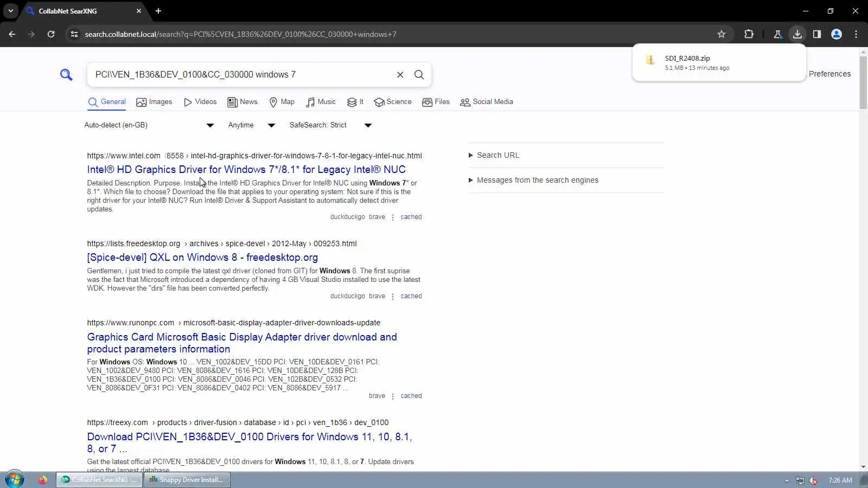868x488 pixels.
Task: Switch to the Social Media category
Action: pyautogui.click(x=487, y=102)
